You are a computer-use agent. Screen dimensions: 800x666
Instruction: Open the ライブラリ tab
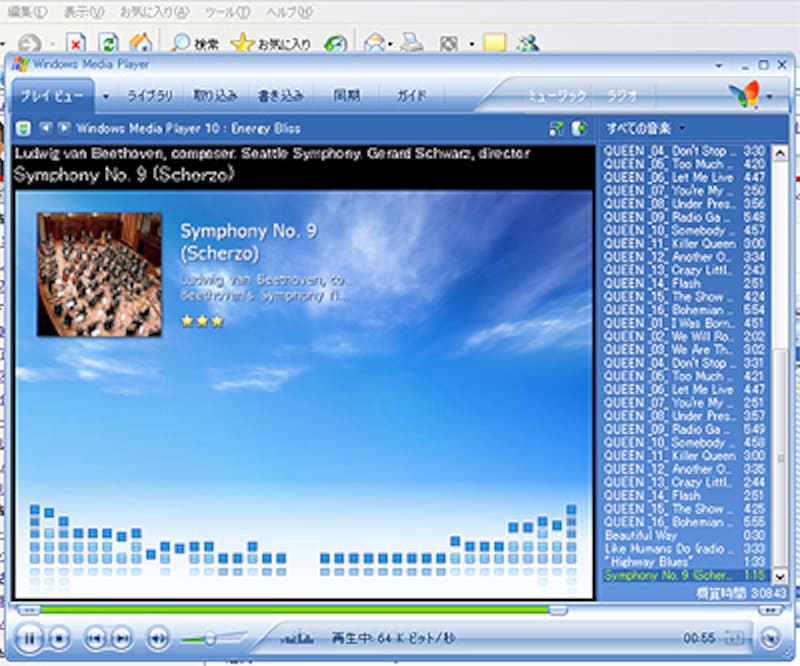pos(149,95)
